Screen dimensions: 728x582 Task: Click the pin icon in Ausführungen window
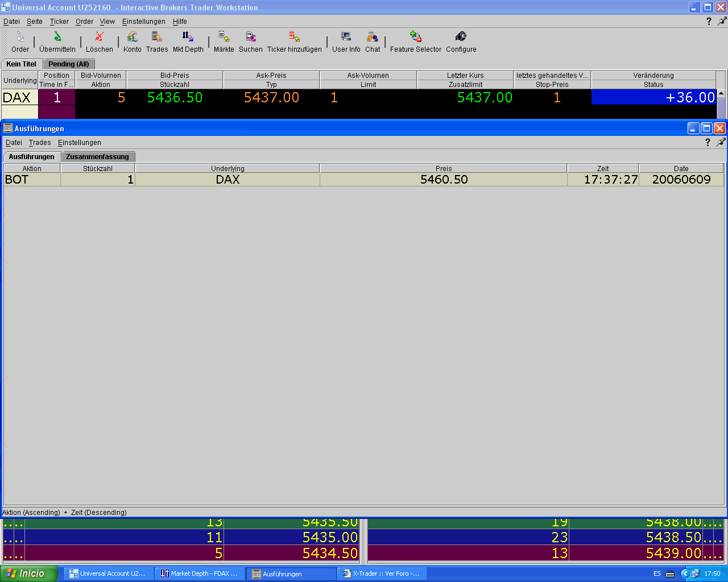(x=721, y=142)
